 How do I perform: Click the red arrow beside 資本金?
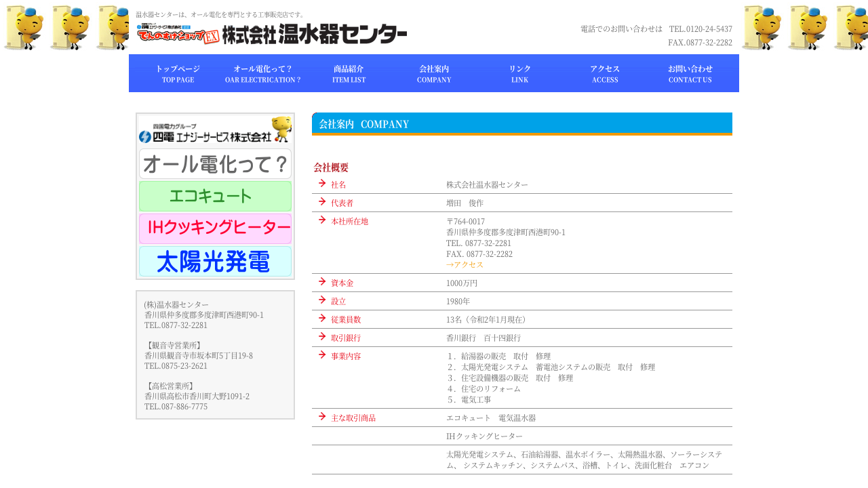click(322, 282)
